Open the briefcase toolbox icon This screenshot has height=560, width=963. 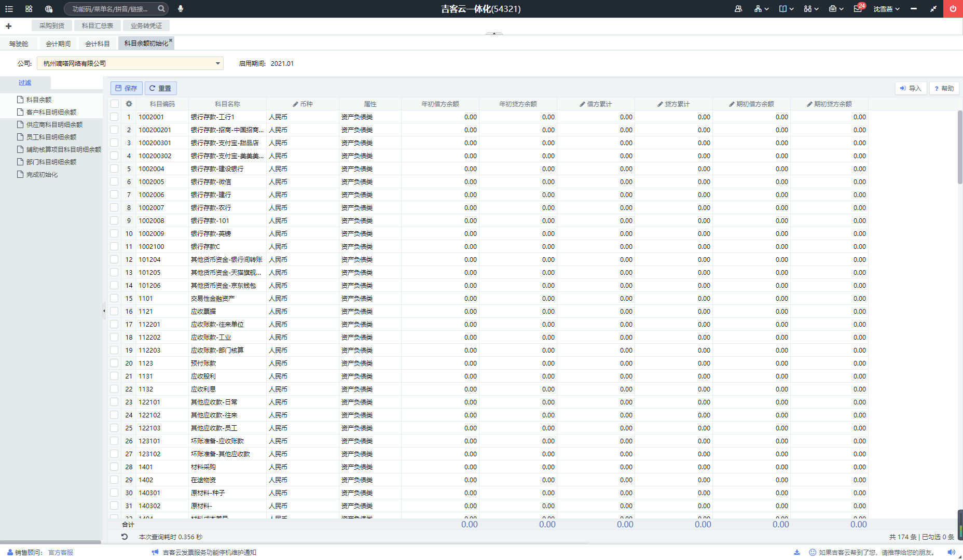tap(833, 9)
